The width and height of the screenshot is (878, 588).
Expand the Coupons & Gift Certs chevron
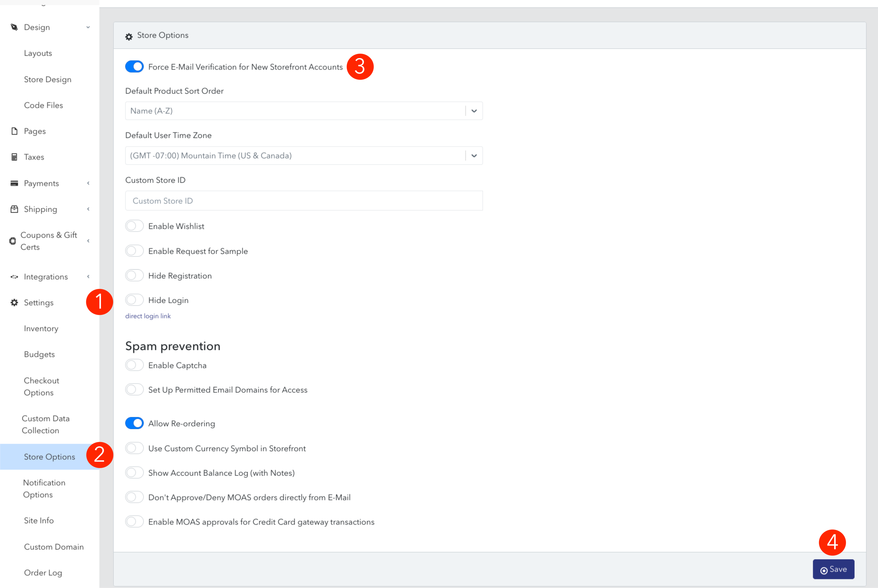88,241
